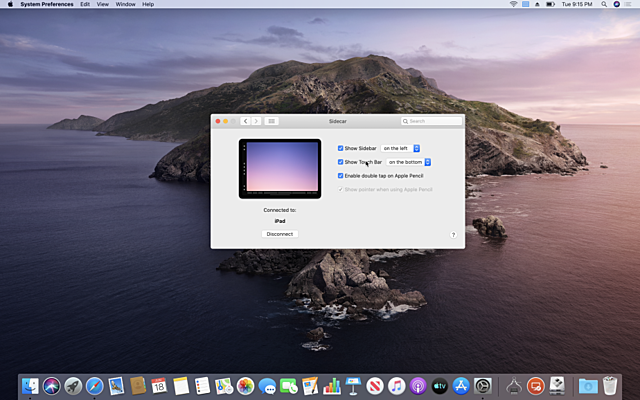The image size is (640, 400).
Task: Click the Search field in Sidecar window
Action: click(x=431, y=121)
